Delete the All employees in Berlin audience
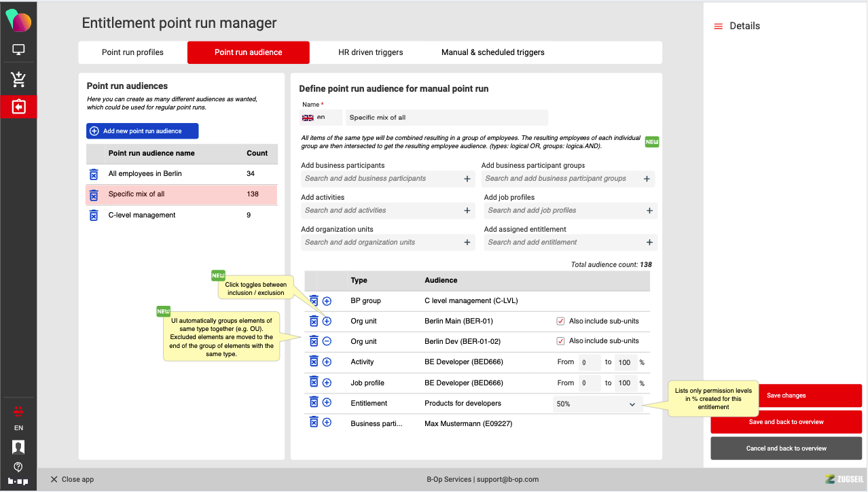Viewport: 868px width, 492px height. click(x=94, y=174)
